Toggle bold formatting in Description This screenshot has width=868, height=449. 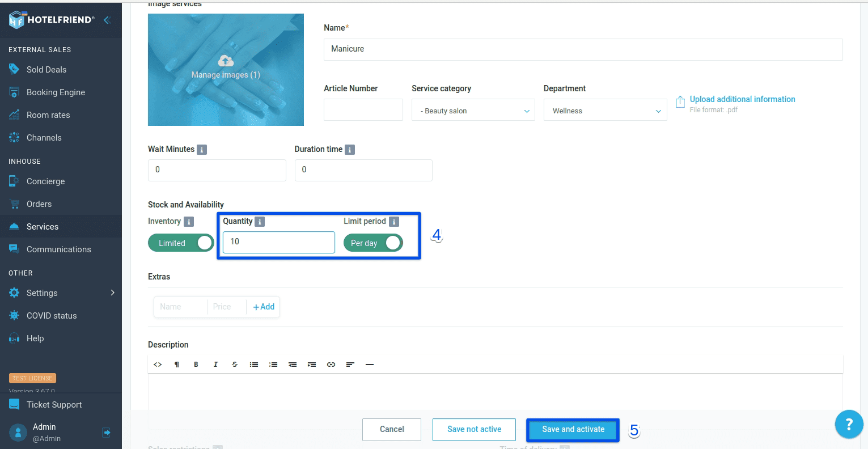coord(196,365)
